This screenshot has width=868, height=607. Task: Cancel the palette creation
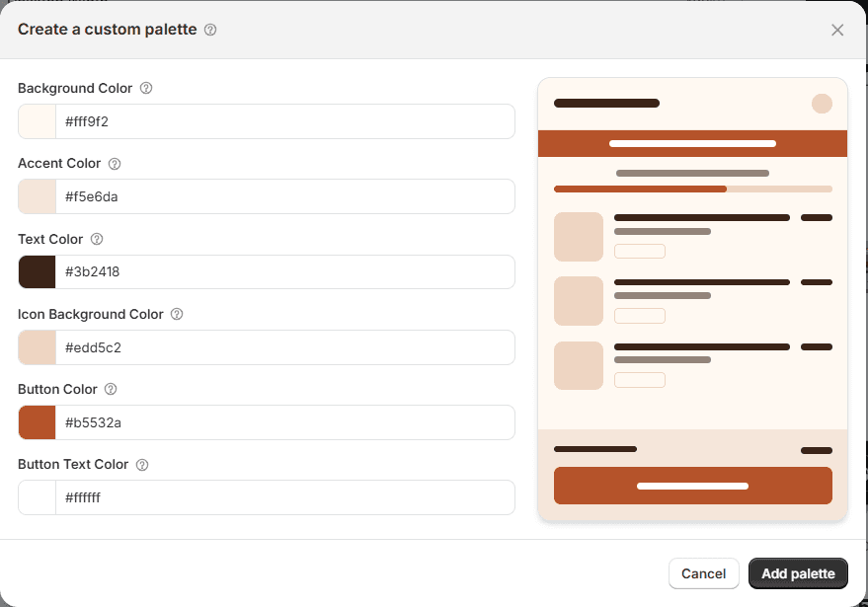point(704,573)
